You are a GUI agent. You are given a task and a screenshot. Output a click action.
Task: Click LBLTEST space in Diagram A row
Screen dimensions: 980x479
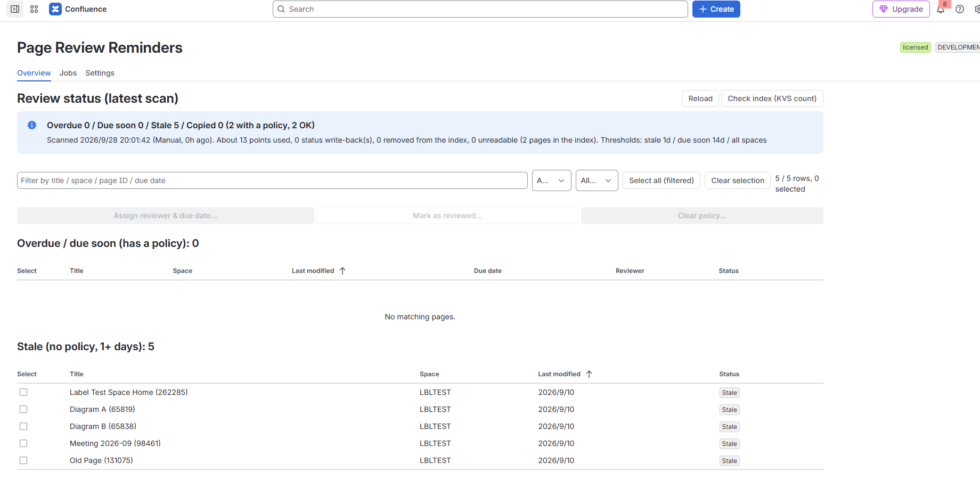(x=435, y=409)
